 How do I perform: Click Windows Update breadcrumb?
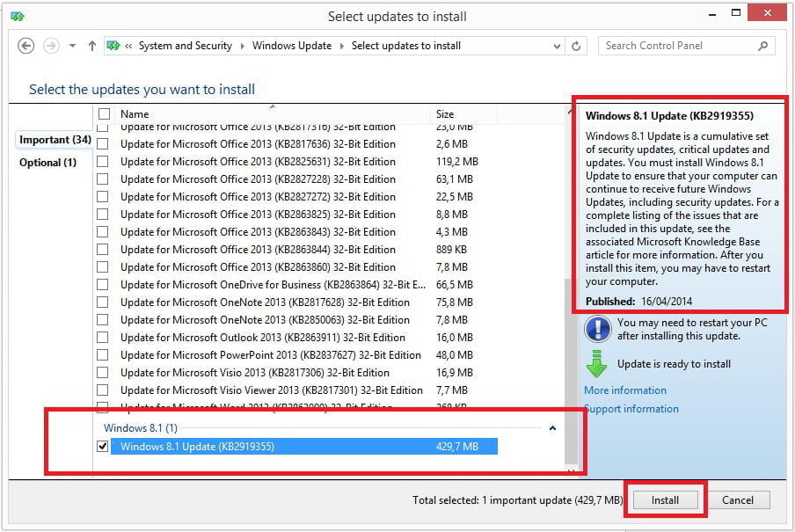pos(292,46)
